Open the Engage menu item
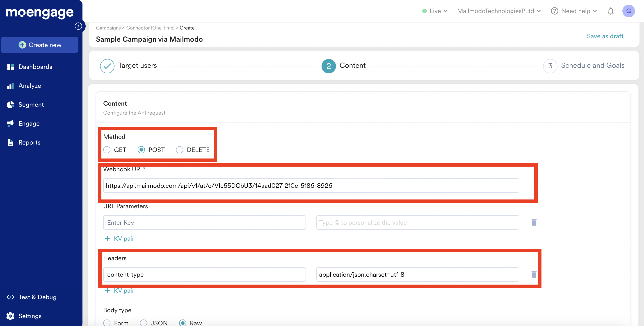This screenshot has width=644, height=326. point(29,123)
